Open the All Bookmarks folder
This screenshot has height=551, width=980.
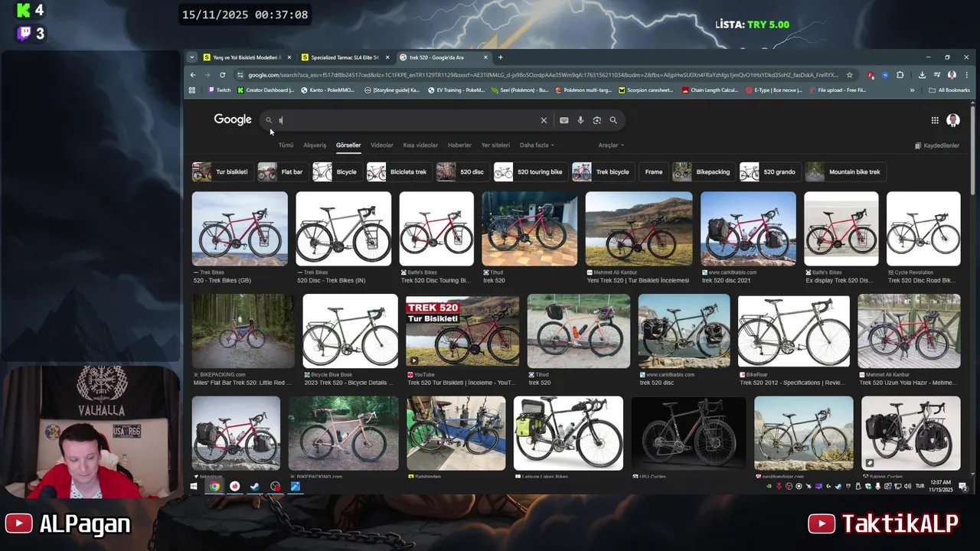[949, 90]
